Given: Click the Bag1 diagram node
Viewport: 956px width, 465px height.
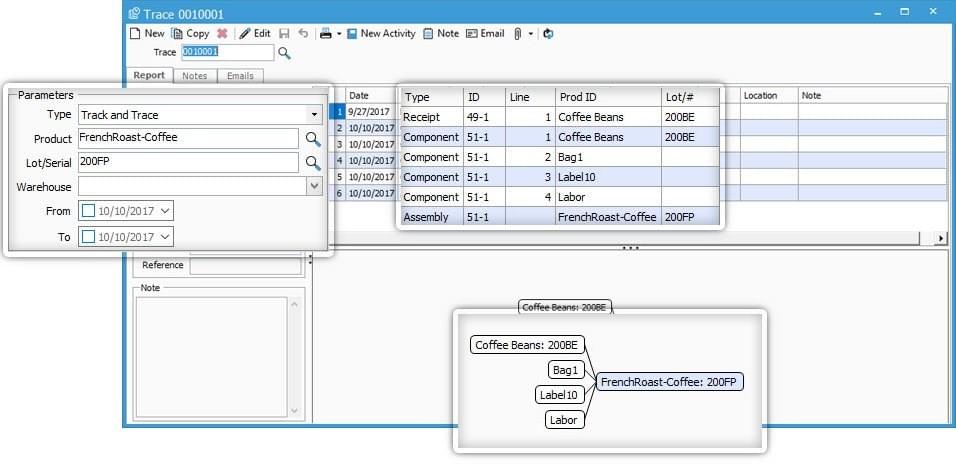Looking at the screenshot, I should [x=565, y=370].
